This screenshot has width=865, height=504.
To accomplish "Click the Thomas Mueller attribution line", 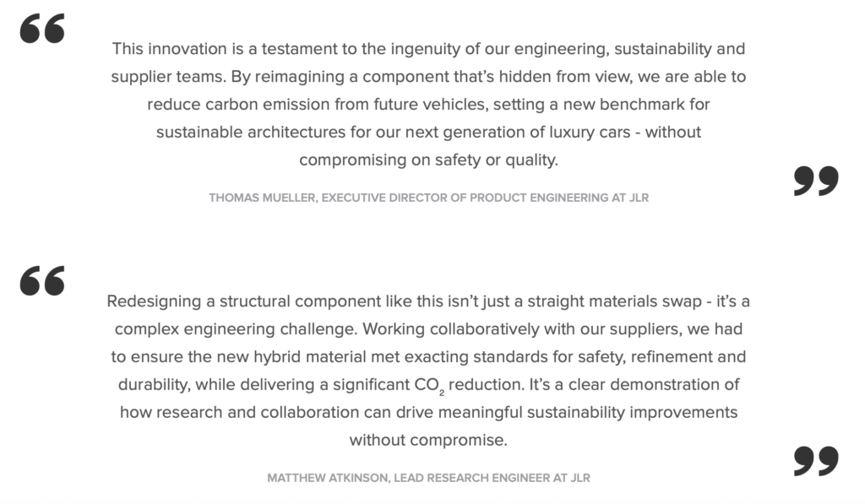I will tap(428, 198).
